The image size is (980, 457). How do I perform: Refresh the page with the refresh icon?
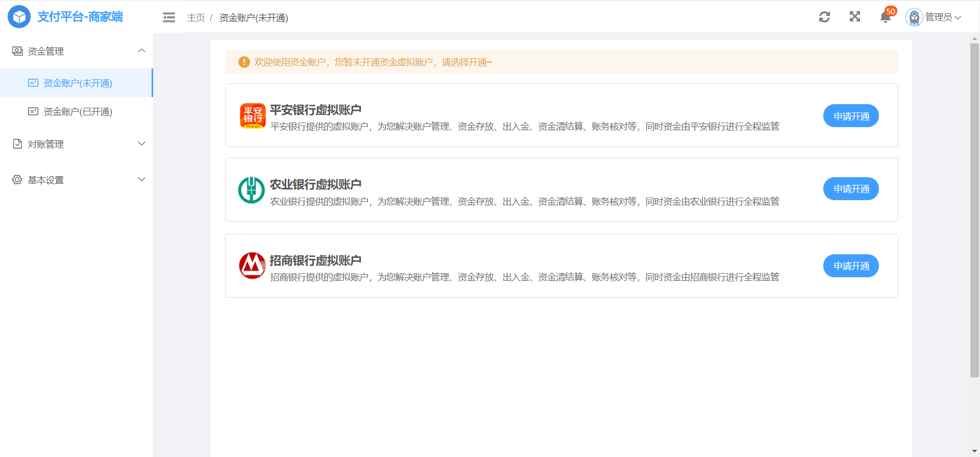[824, 17]
